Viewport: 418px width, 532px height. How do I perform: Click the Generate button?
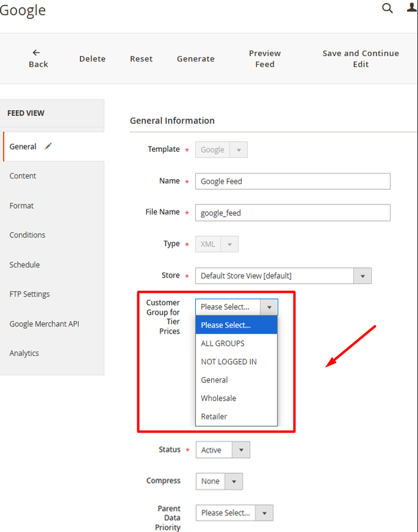(x=195, y=59)
